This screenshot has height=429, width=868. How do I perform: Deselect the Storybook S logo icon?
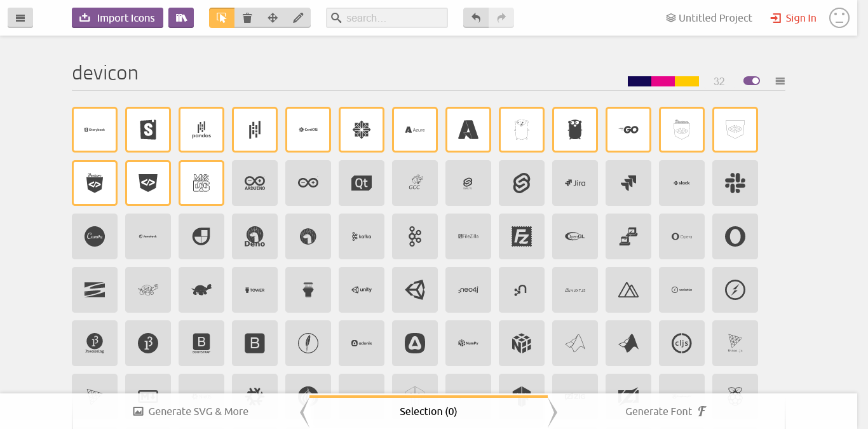click(148, 130)
